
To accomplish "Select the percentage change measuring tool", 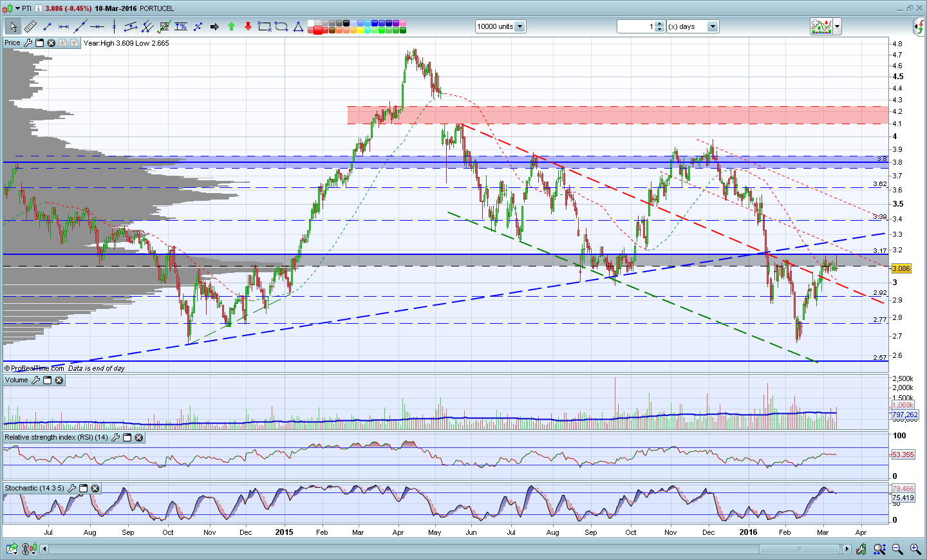I will tap(181, 26).
